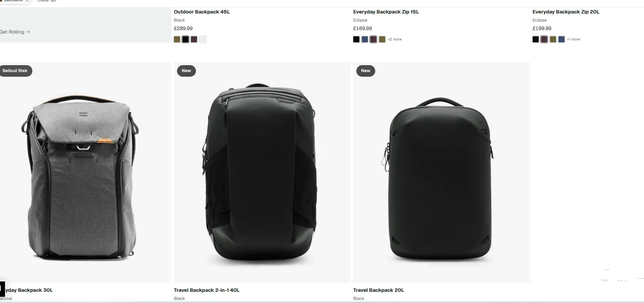Image resolution: width=644 pixels, height=303 pixels.
Task: Open the Travel Backpack 20L product image
Action: point(442,173)
